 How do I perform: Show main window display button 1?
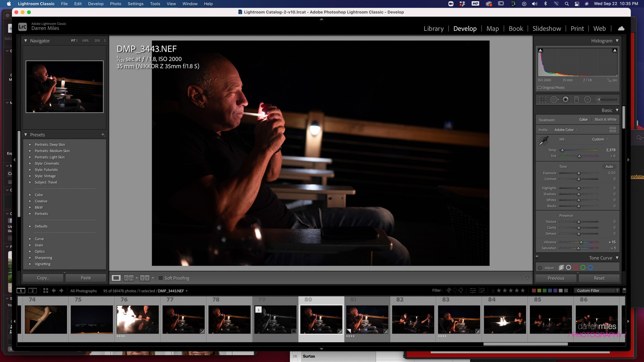coord(21,291)
